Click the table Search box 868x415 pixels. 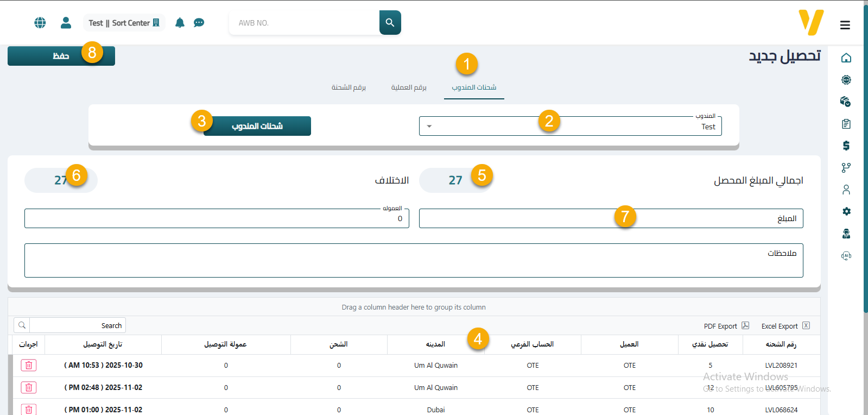click(77, 325)
